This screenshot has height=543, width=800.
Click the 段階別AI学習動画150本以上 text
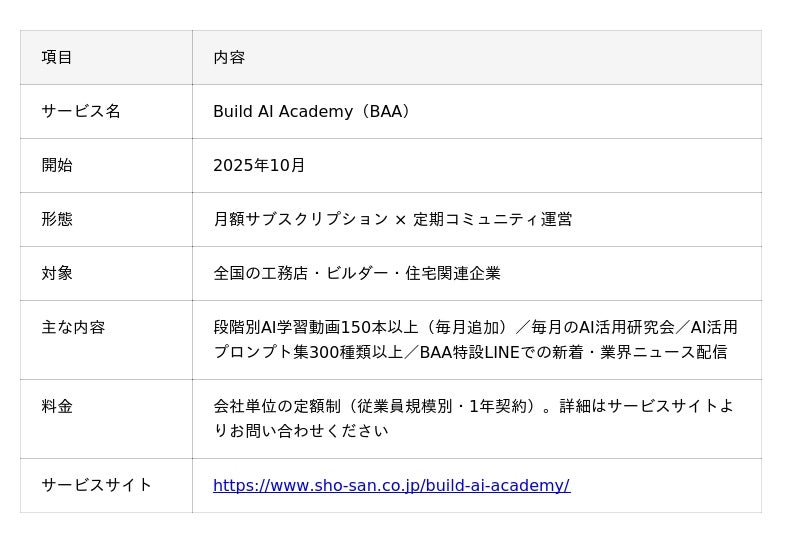pos(316,328)
